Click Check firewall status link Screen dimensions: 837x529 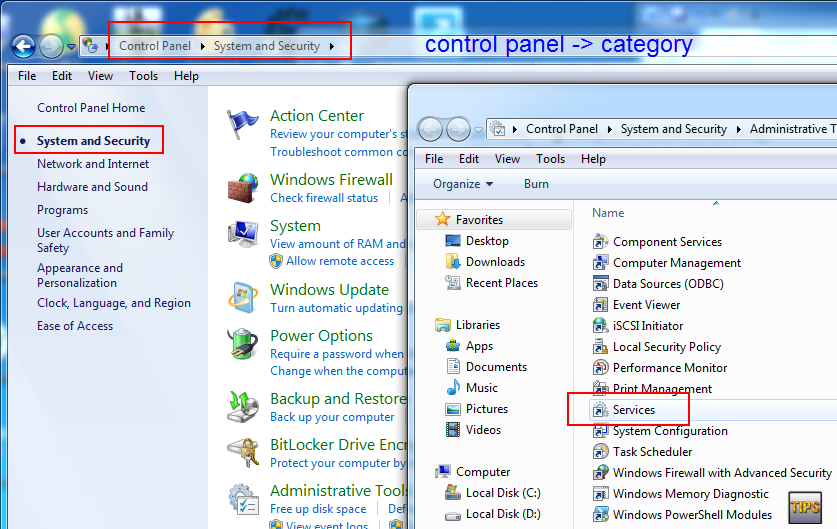(x=324, y=198)
